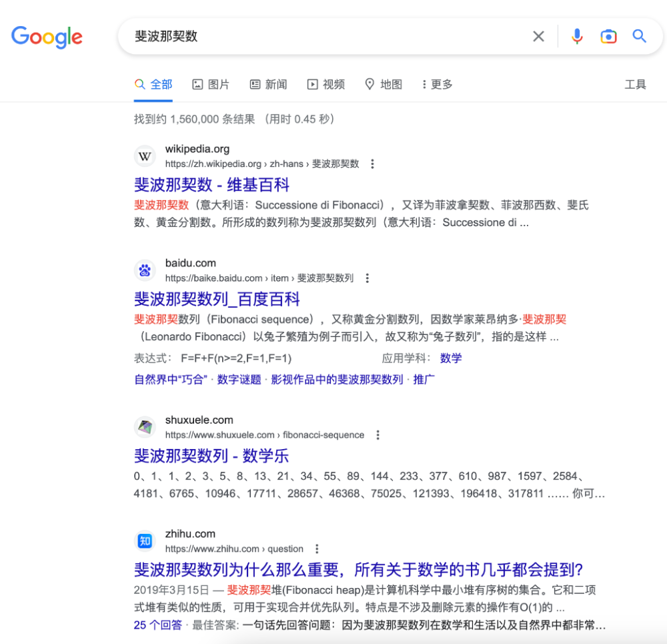Click the shuxuele.com site favicon

[x=145, y=426]
